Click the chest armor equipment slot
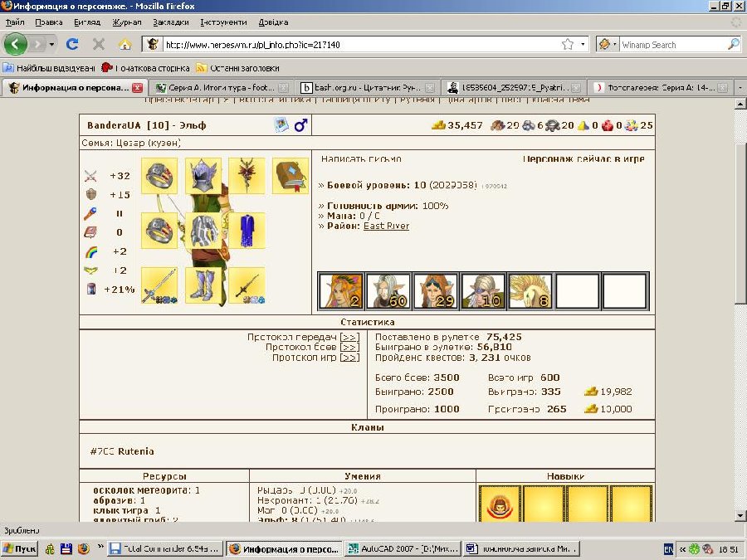 click(203, 231)
